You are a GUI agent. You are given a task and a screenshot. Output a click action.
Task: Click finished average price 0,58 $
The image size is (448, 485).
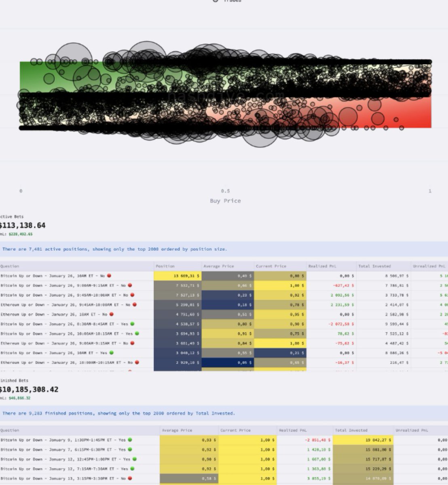pos(189,479)
